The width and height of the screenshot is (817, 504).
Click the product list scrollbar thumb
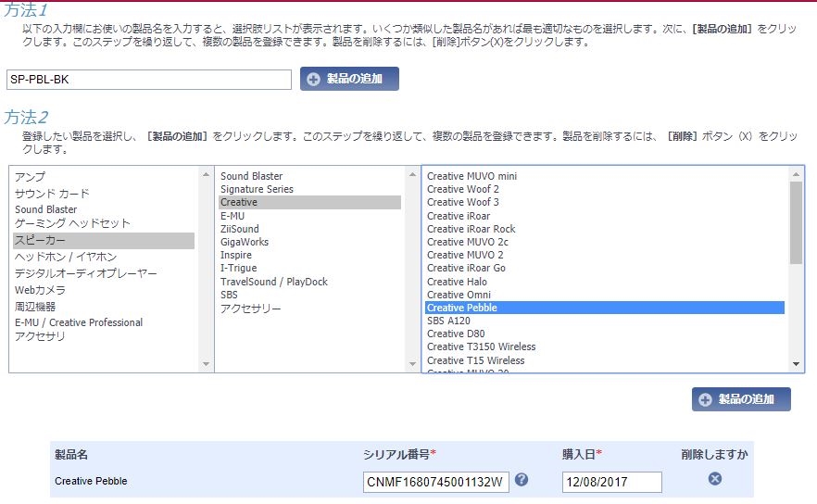(x=796, y=222)
